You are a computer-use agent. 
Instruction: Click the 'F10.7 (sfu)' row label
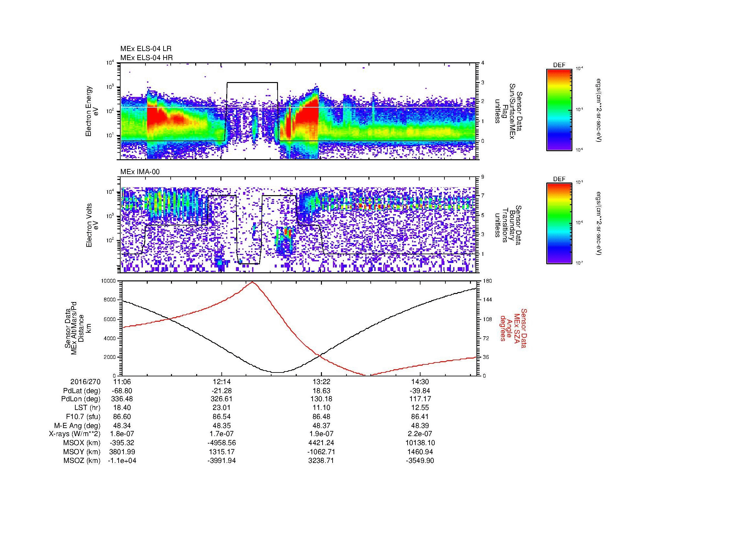(83, 416)
